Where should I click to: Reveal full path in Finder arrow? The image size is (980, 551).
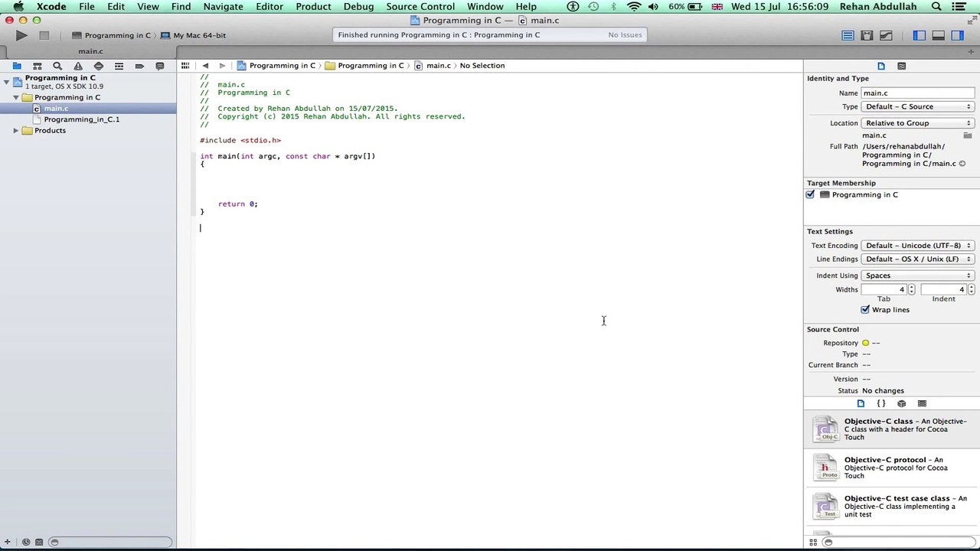coord(962,164)
